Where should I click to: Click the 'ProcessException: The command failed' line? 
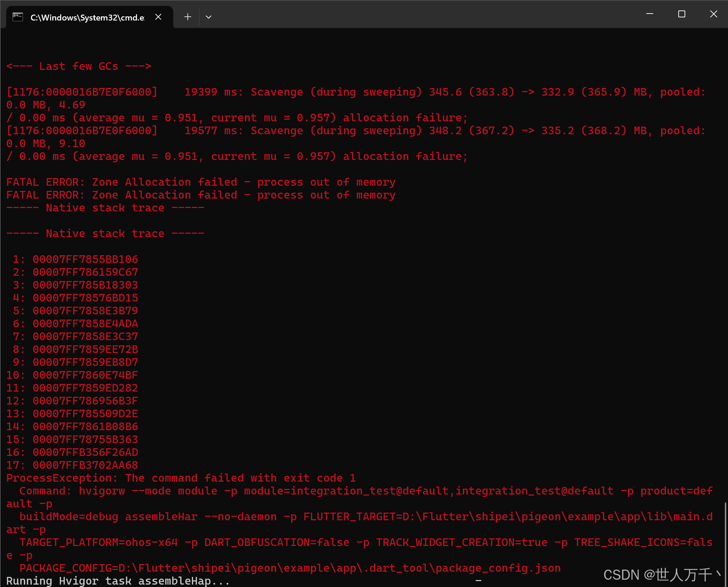[x=181, y=478]
